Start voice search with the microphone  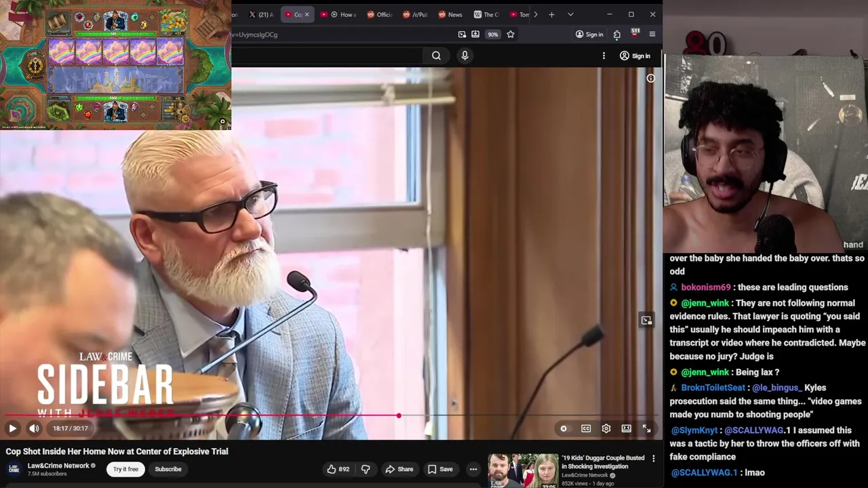465,56
